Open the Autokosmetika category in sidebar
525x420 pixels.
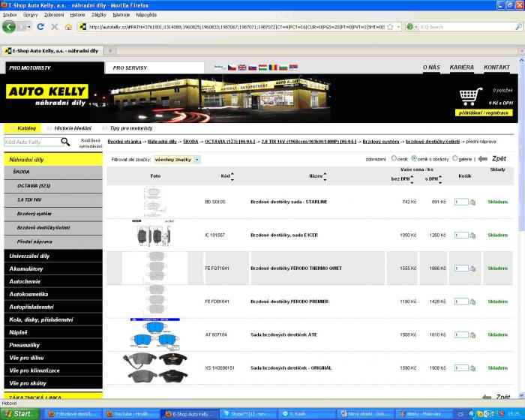coord(31,294)
